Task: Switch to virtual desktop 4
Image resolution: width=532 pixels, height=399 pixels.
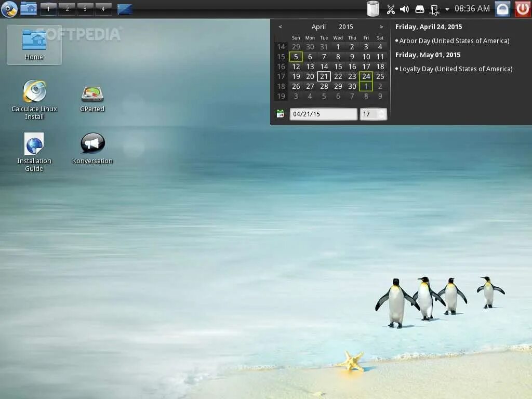Action: tap(103, 9)
